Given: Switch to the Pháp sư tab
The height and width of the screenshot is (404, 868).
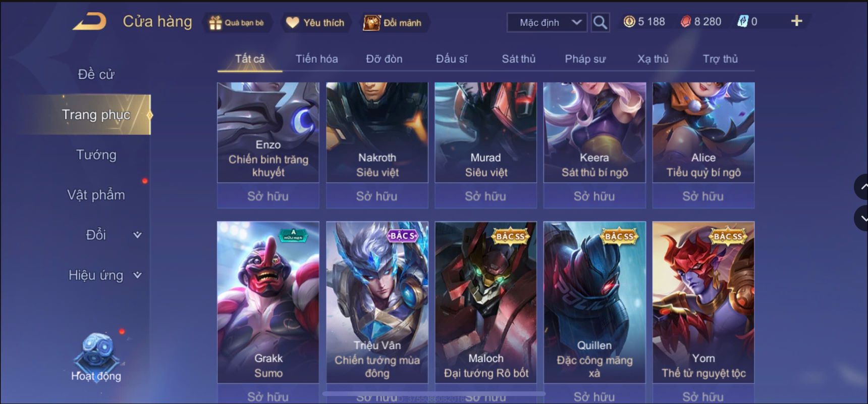Looking at the screenshot, I should [x=585, y=59].
